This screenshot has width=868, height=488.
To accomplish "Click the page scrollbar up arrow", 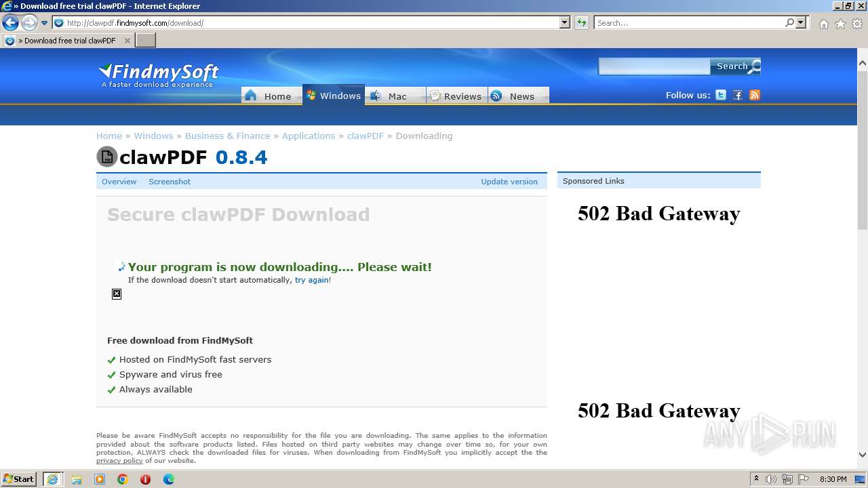I will point(862,63).
